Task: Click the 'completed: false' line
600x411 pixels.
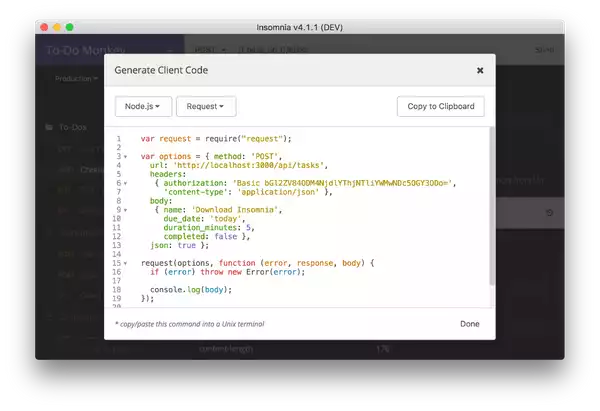Action: point(207,236)
